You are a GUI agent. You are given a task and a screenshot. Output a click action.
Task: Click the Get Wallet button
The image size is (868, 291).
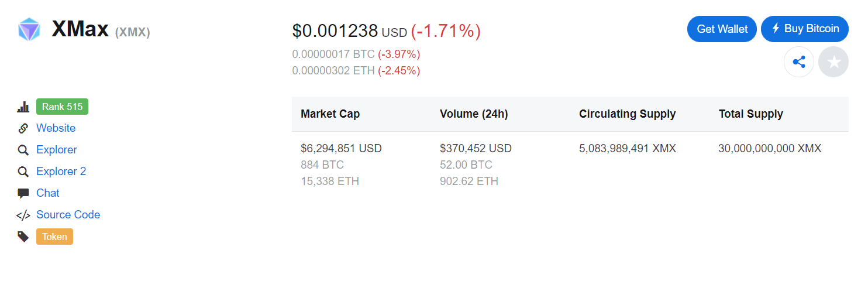722,29
